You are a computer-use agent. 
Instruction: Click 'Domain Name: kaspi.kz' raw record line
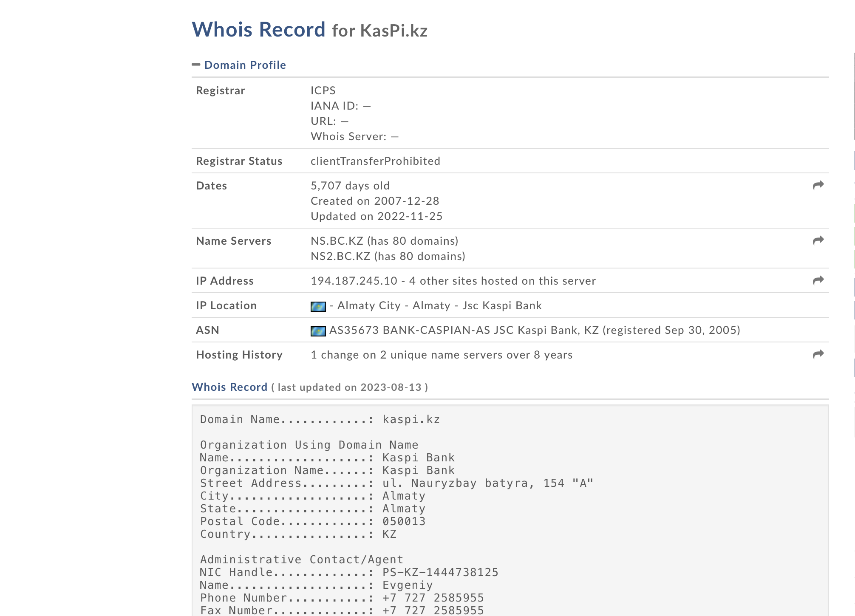320,420
